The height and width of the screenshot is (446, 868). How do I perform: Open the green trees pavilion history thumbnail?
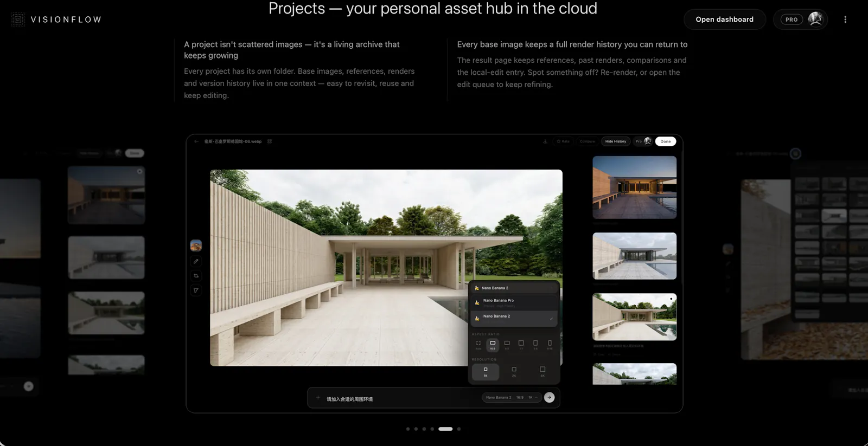(635, 317)
